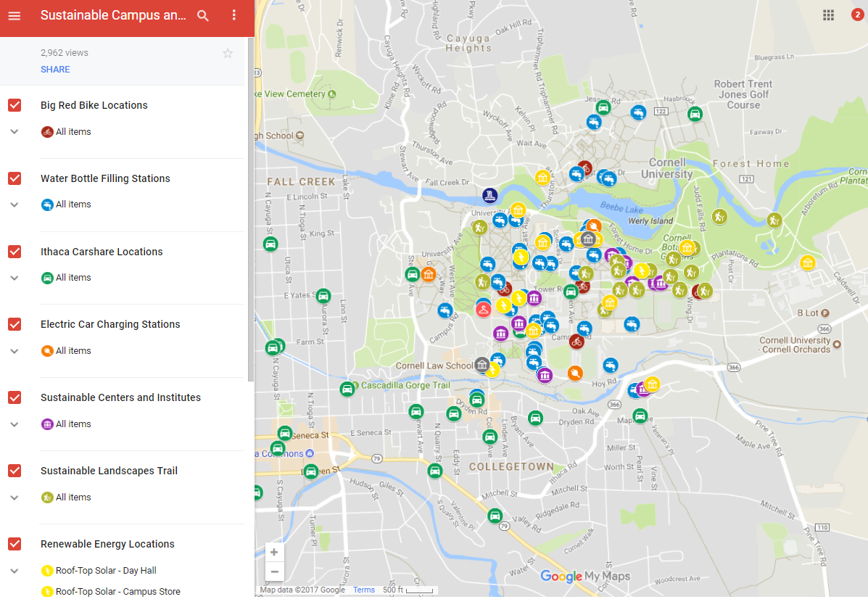Open the three-dot more options menu

point(234,15)
